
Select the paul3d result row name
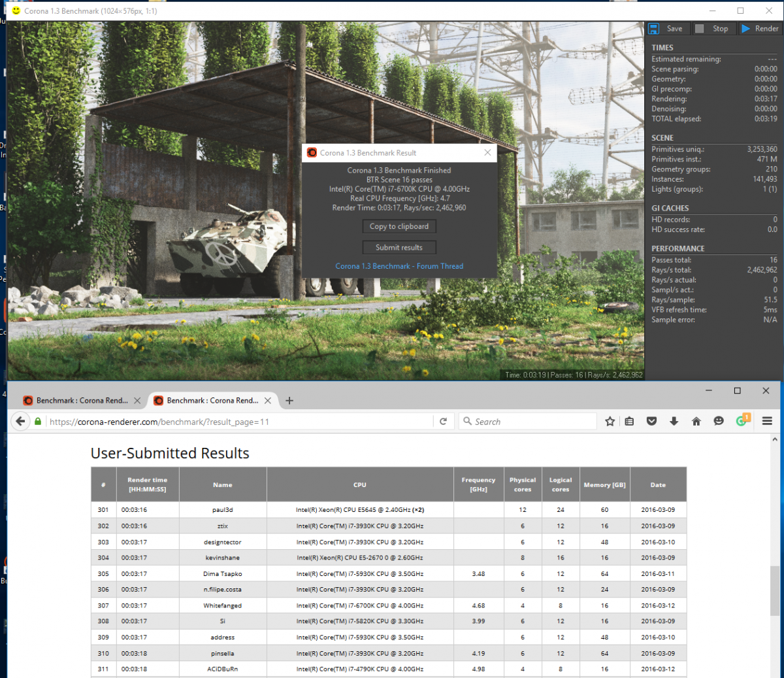[x=223, y=510]
